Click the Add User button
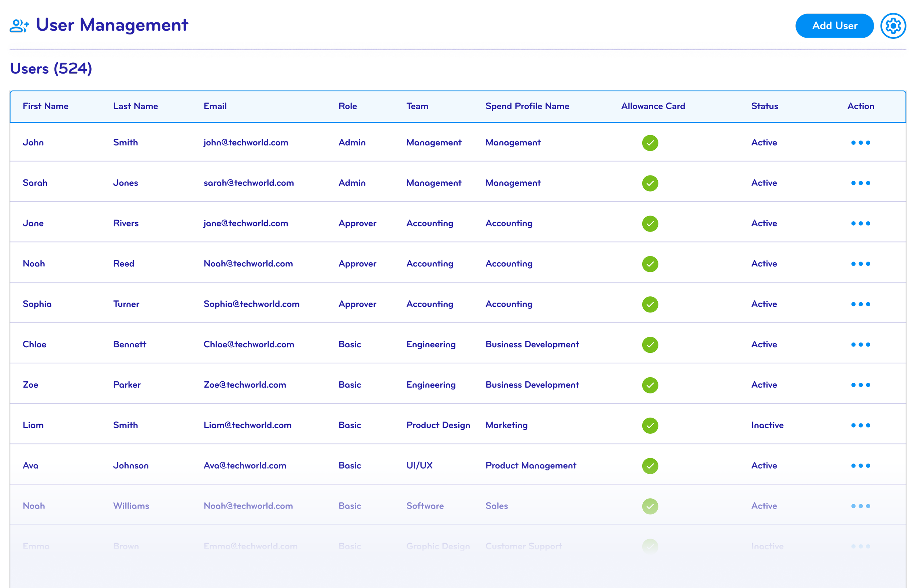 pos(834,26)
